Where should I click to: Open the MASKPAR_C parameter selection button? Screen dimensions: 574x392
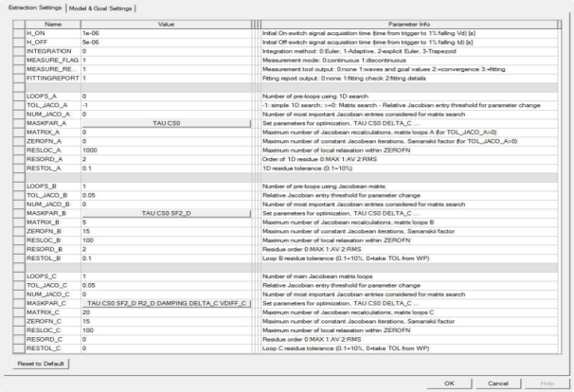pyautogui.click(x=166, y=303)
